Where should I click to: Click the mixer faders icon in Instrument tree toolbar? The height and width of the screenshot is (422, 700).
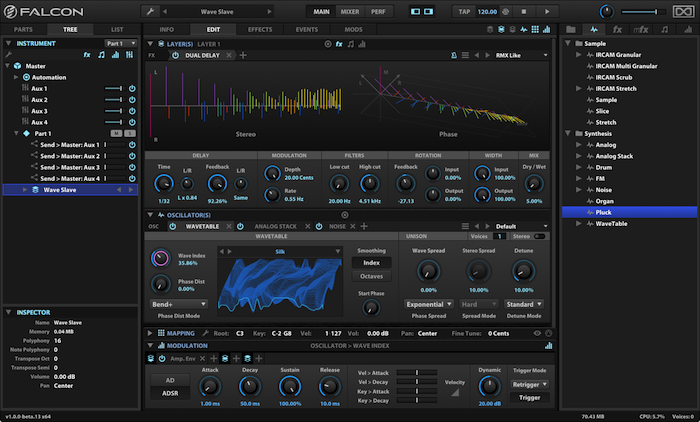[129, 54]
